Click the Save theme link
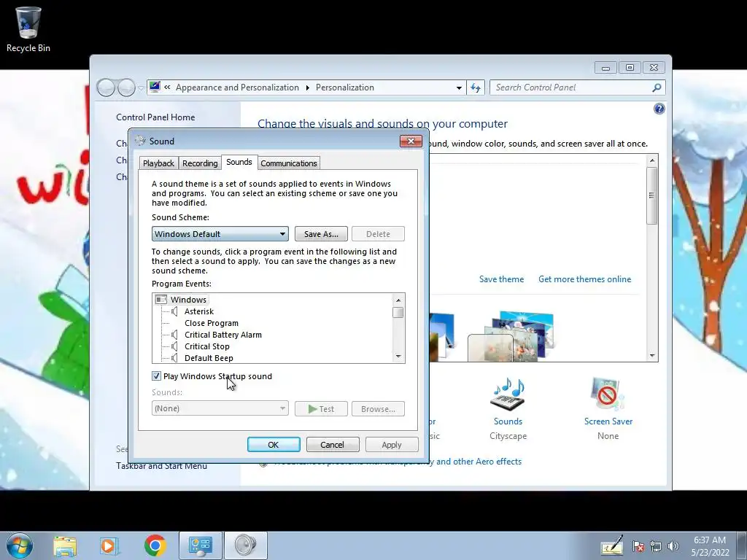 501,279
